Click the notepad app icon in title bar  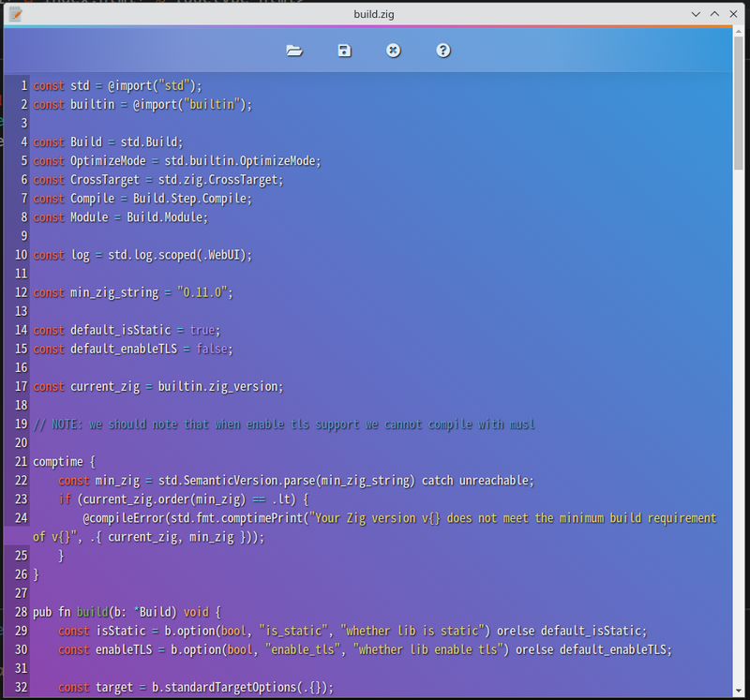[x=15, y=14]
